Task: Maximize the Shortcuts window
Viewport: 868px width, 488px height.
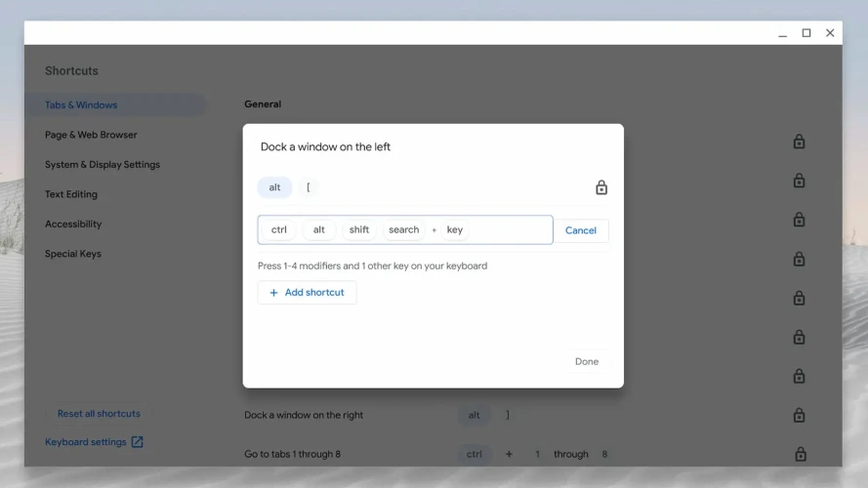Action: [806, 33]
